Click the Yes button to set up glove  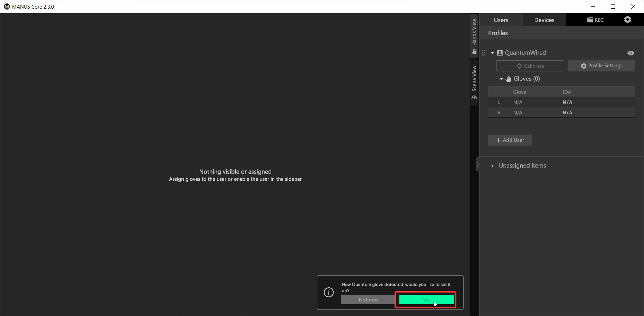426,300
